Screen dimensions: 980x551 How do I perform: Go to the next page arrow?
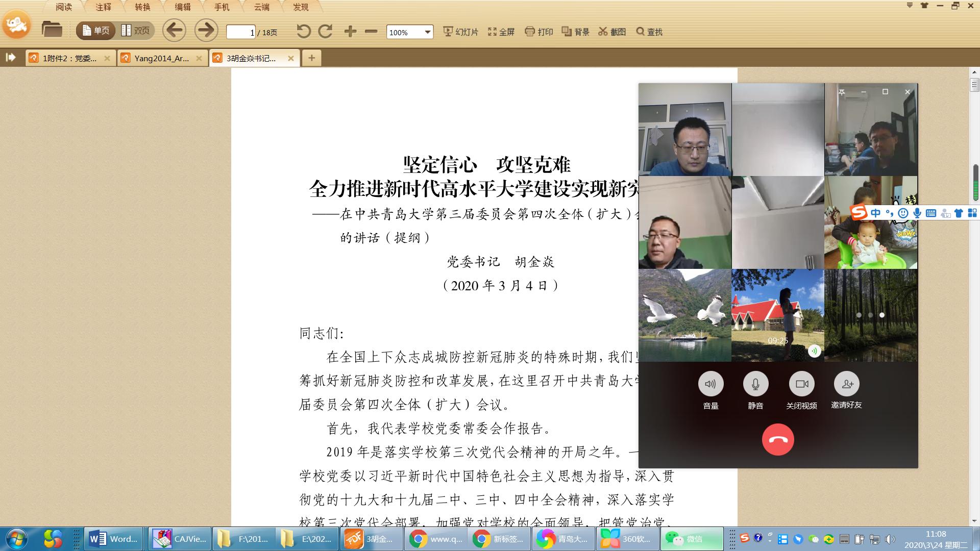click(206, 31)
